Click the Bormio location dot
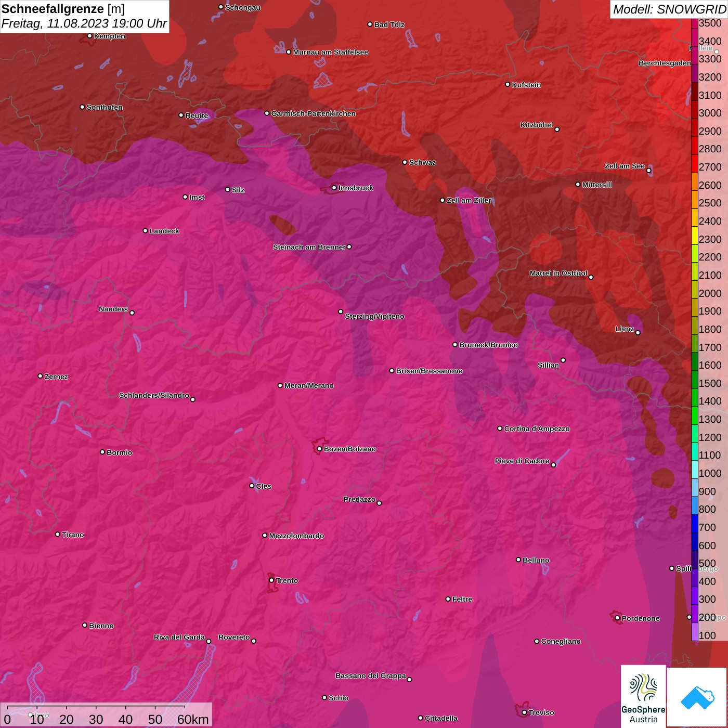The width and height of the screenshot is (728, 728). point(102,452)
